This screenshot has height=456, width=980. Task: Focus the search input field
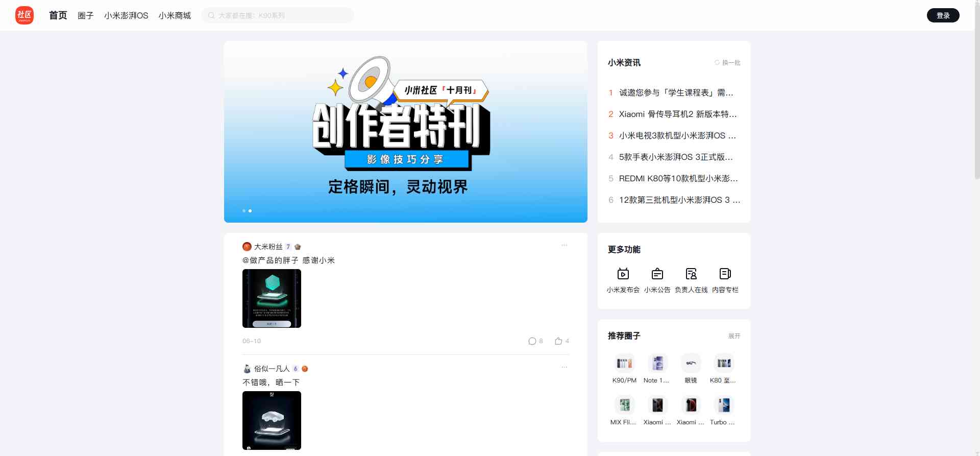(281, 16)
